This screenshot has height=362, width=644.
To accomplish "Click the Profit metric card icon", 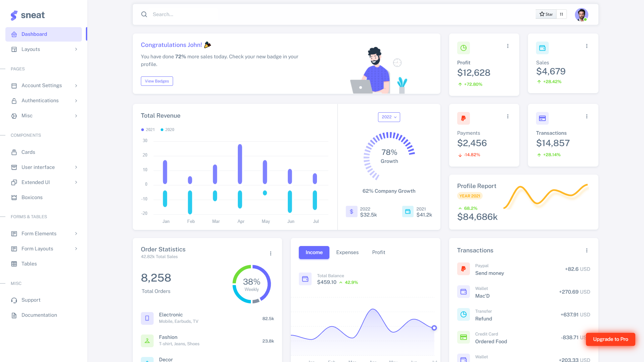I will [x=464, y=48].
